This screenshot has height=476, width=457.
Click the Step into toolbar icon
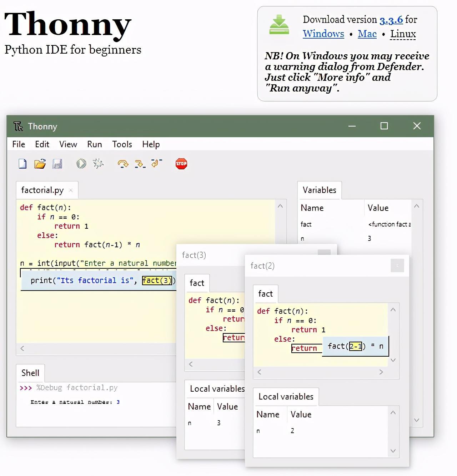tap(140, 164)
